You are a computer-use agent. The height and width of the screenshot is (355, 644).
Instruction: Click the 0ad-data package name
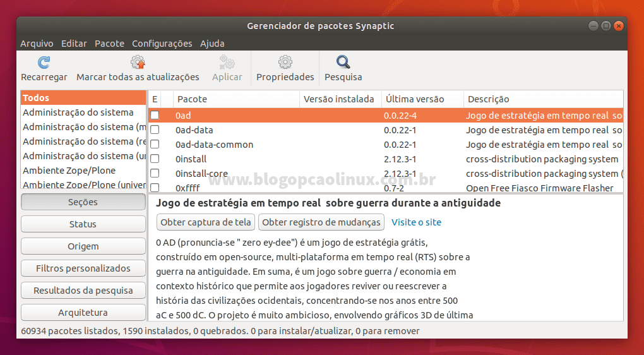(x=194, y=130)
